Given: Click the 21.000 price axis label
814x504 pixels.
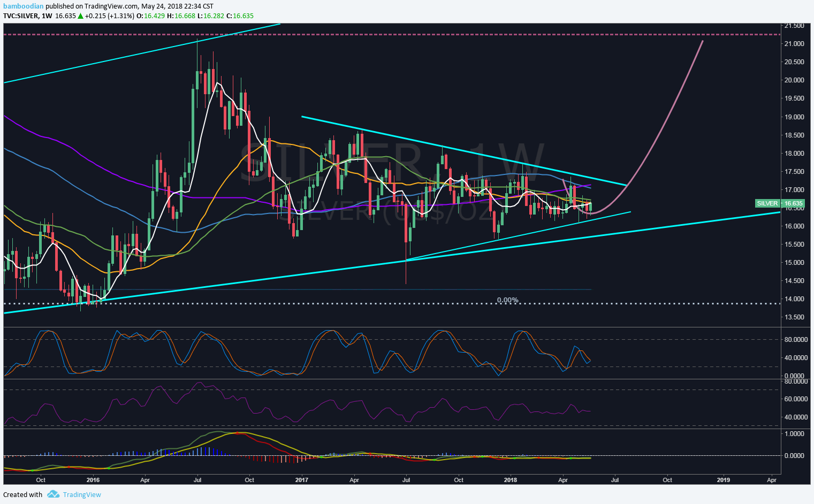Looking at the screenshot, I should click(x=794, y=43).
